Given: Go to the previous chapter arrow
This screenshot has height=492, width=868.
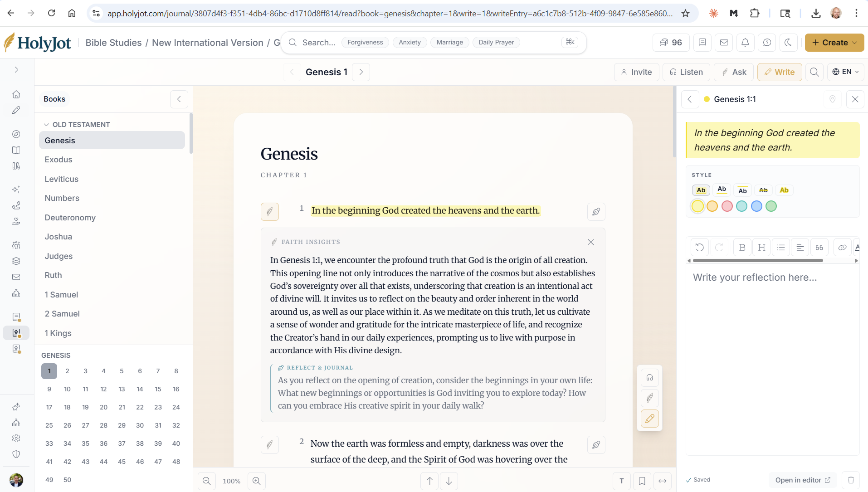Looking at the screenshot, I should tap(292, 72).
